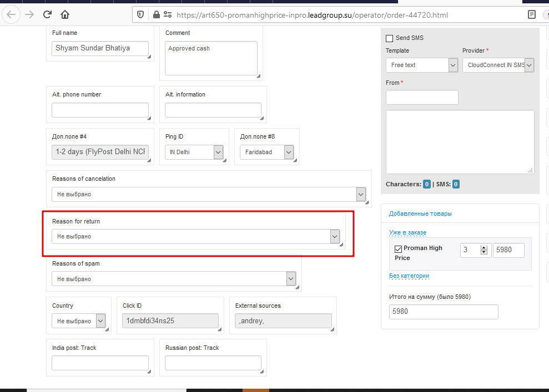
Task: Click the Russian post: Track field
Action: pos(213,363)
